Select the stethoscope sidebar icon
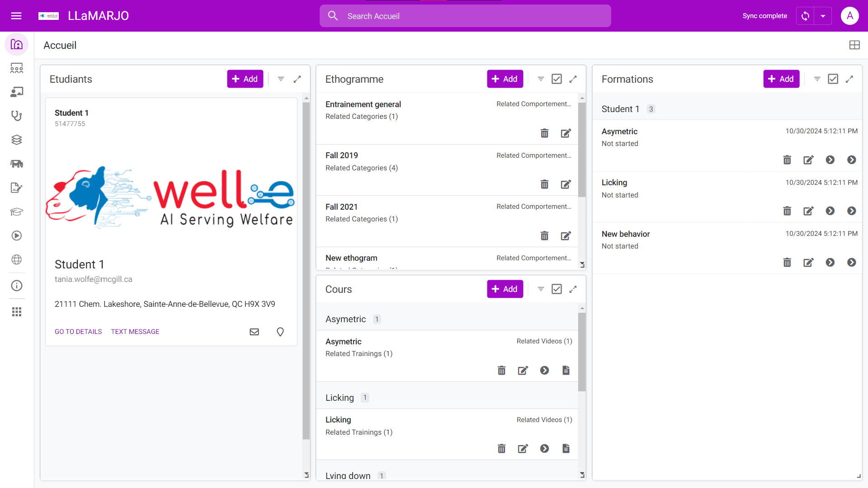 pos(16,116)
